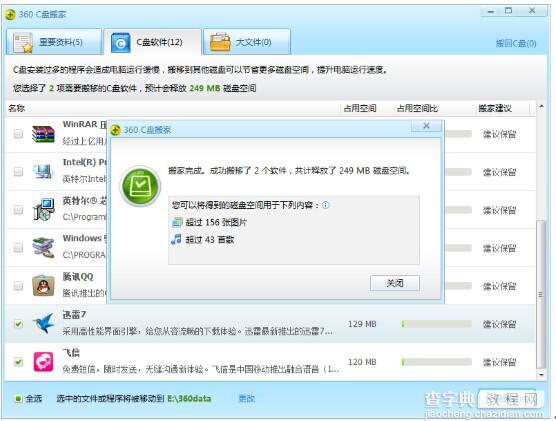Click the list's vertical scrollbar thumb
Screen dimensions: 556x421
541,294
